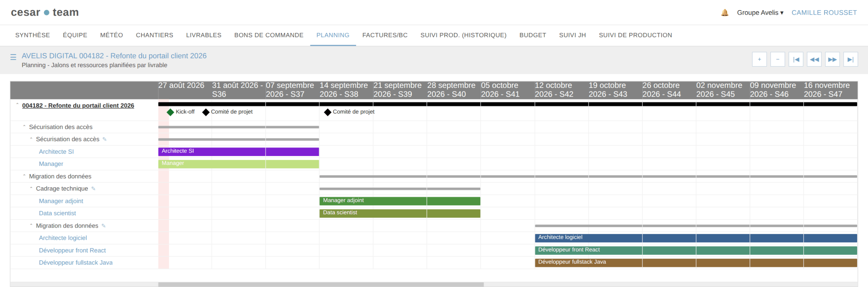Edit Sécurisation des accès sub-deliverable pencil

[104, 139]
